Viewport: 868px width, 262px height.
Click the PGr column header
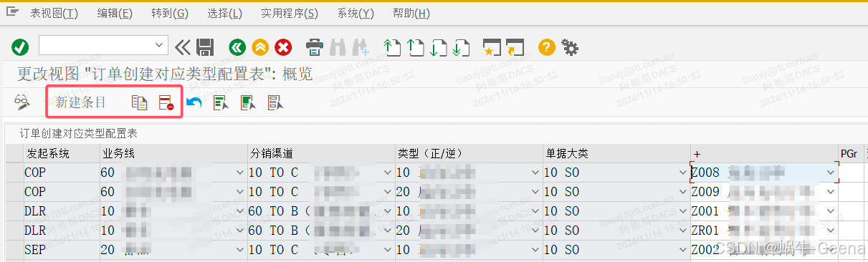tap(852, 153)
